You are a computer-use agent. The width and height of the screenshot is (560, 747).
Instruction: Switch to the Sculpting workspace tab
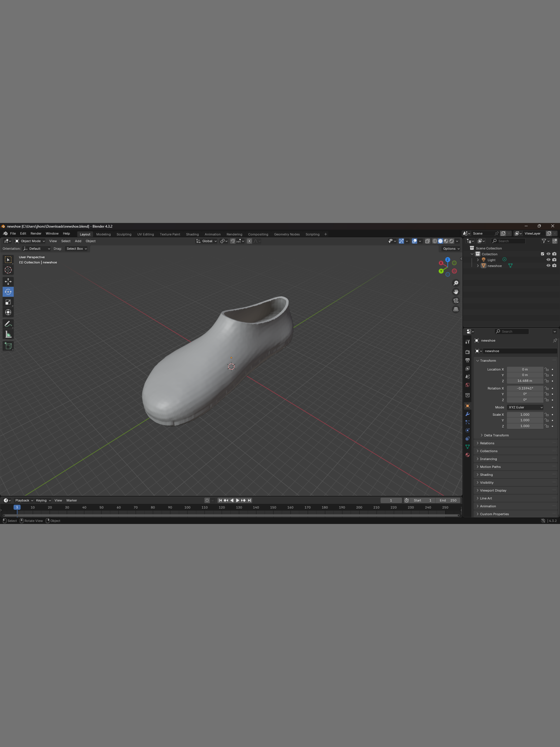tap(124, 234)
